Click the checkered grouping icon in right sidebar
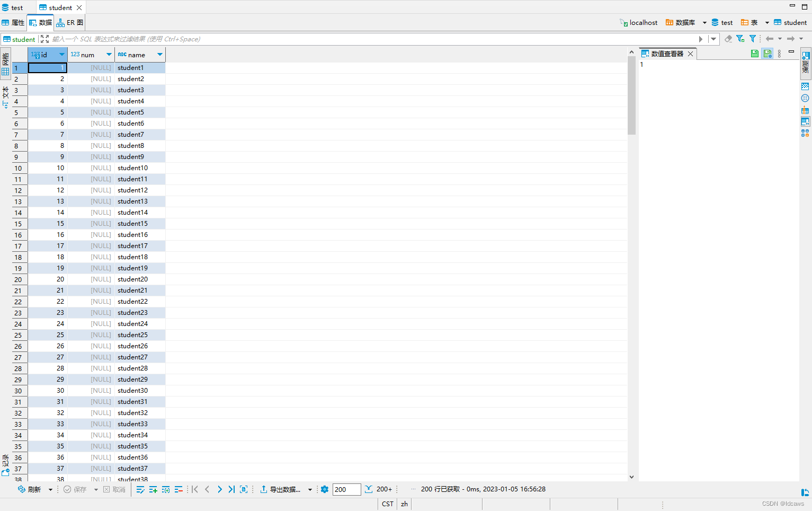This screenshot has height=511, width=812. [805, 86]
